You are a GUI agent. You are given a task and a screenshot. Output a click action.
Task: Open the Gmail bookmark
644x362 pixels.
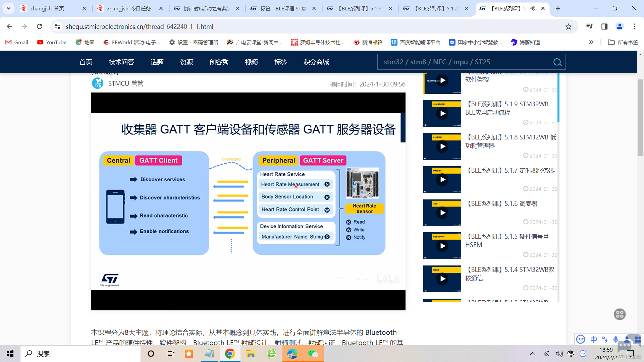(17, 42)
